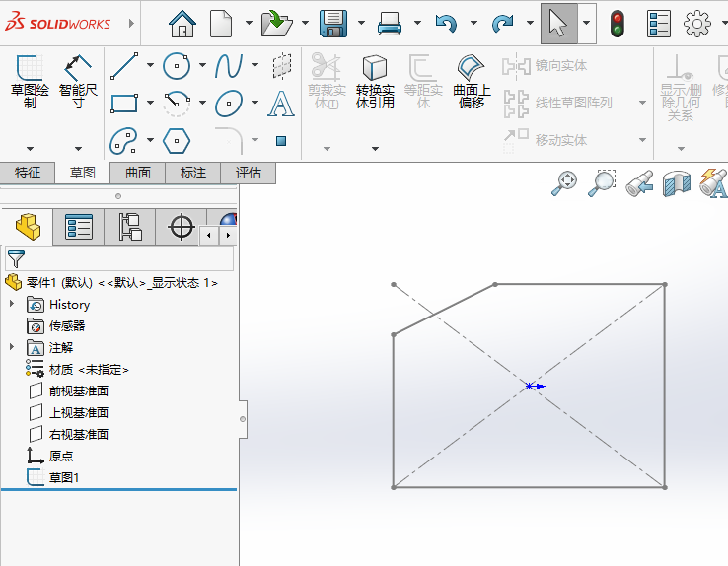Toggle the Select cursor tool
This screenshot has height=566, width=728.
coord(558,23)
